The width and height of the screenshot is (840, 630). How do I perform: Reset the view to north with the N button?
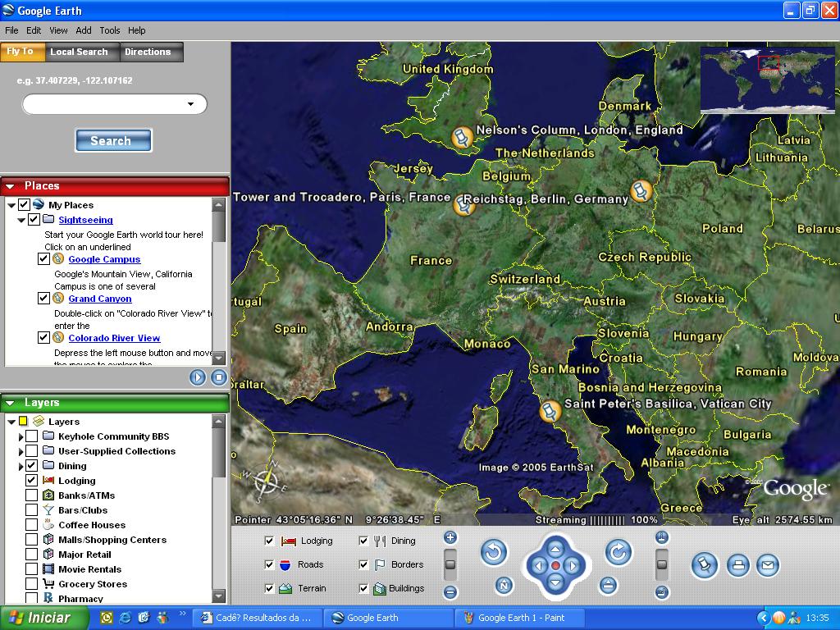pos(504,586)
